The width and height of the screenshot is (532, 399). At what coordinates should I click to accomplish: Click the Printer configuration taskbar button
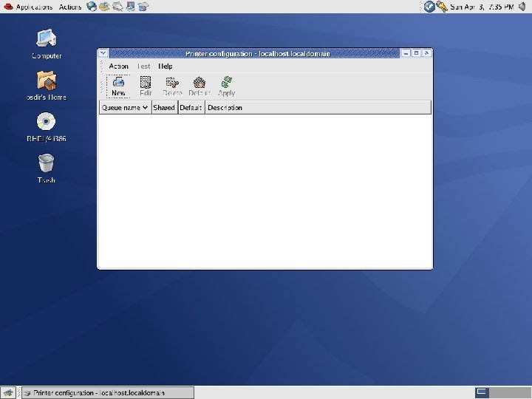tap(108, 393)
